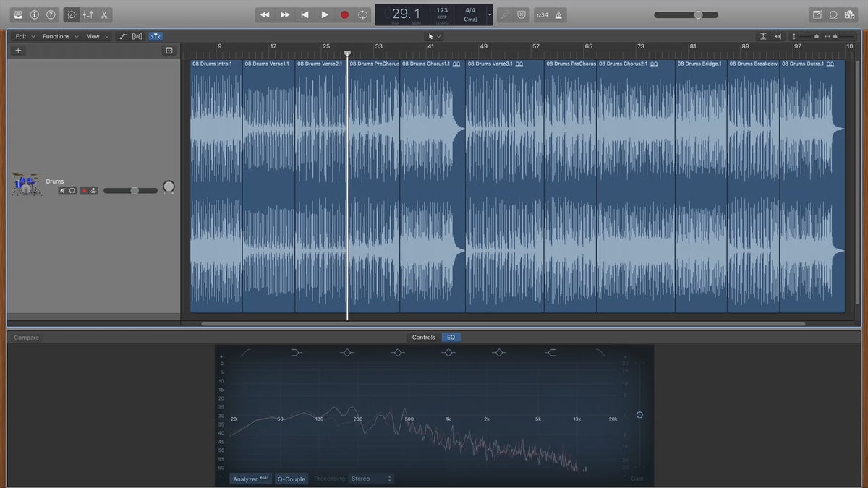The height and width of the screenshot is (488, 868).
Task: Solo the Drums track with headphones button
Action: 72,191
